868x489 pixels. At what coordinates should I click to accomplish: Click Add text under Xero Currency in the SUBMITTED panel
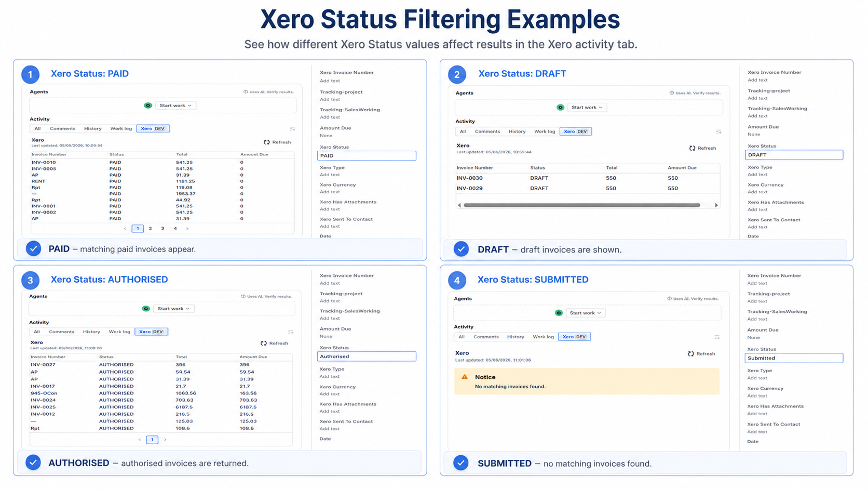757,396
